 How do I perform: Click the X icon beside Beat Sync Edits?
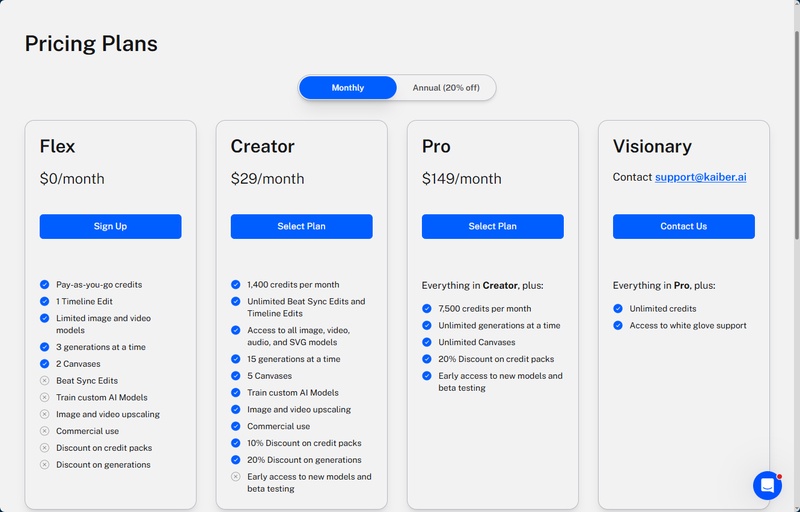coord(45,381)
